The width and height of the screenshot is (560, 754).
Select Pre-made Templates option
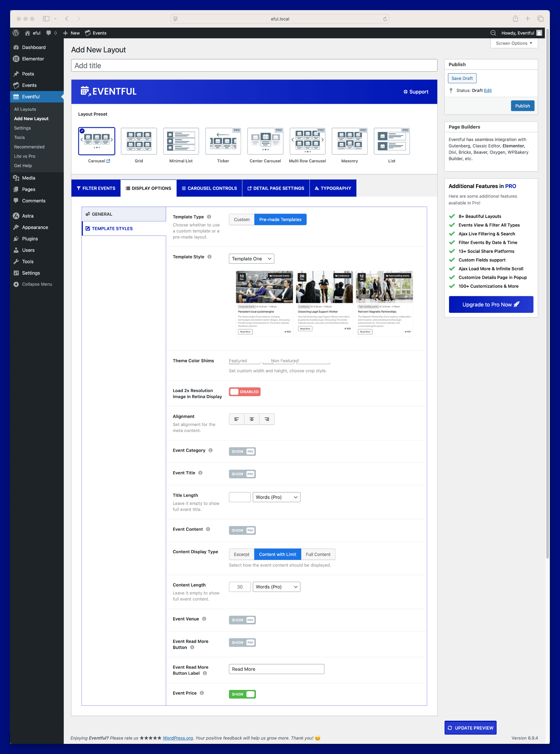pos(280,220)
